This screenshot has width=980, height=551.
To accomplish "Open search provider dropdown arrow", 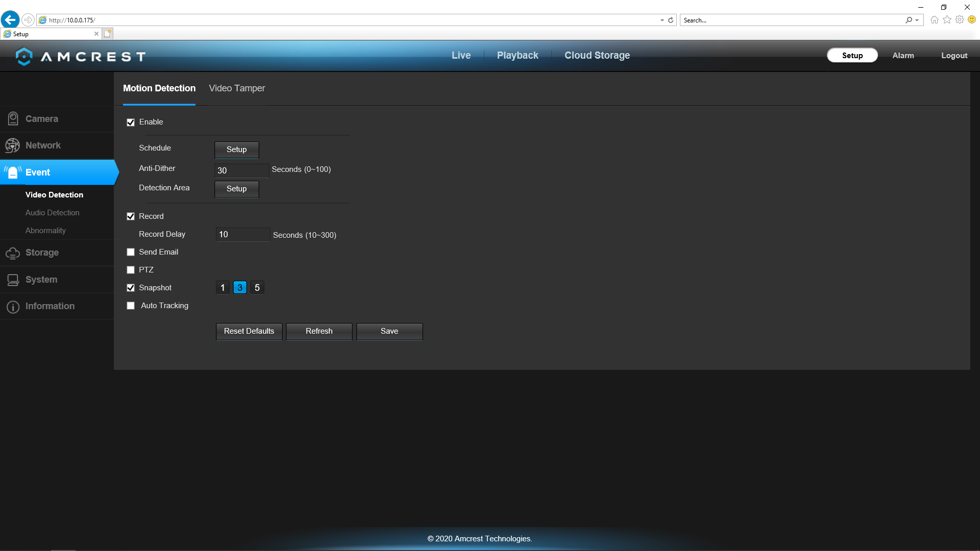I will click(917, 20).
